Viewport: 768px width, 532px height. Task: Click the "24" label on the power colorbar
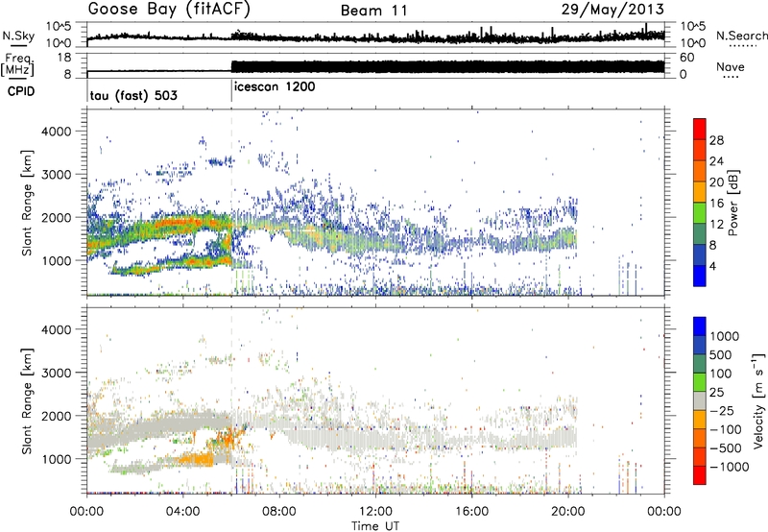(716, 161)
